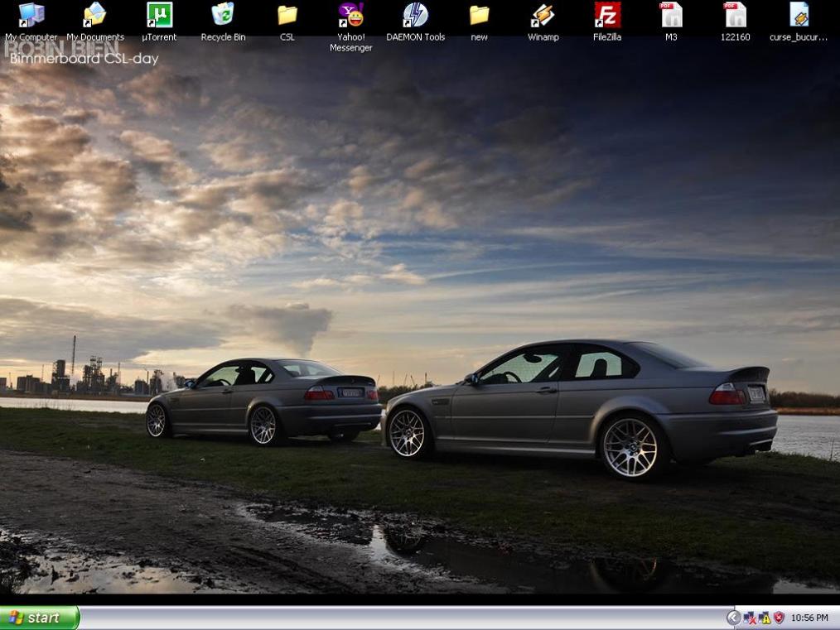The width and height of the screenshot is (840, 630).
Task: Select the CSL folder
Action: tap(287, 16)
